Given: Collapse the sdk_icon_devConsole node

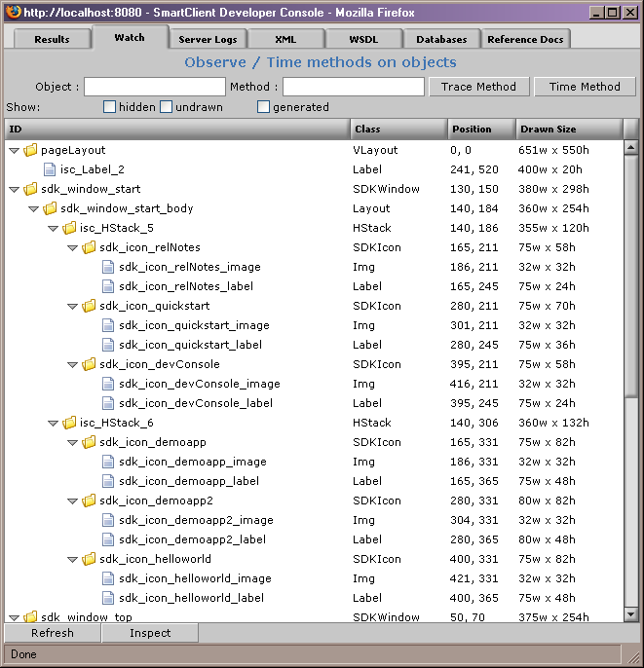Looking at the screenshot, I should point(73,364).
